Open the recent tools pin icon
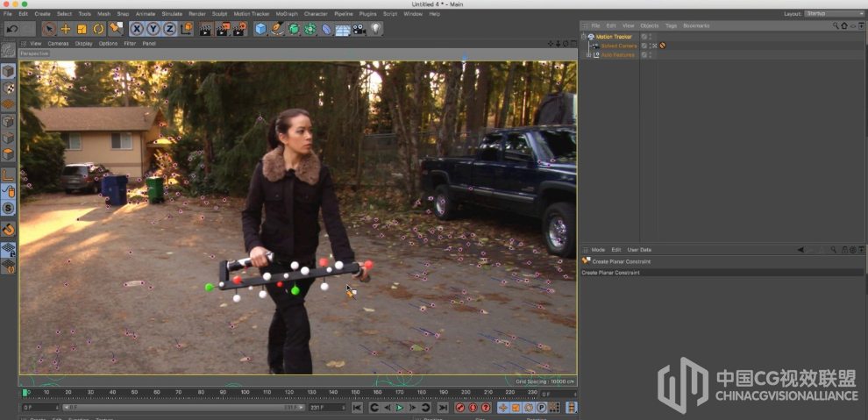This screenshot has width=868, height=420. coord(115,29)
